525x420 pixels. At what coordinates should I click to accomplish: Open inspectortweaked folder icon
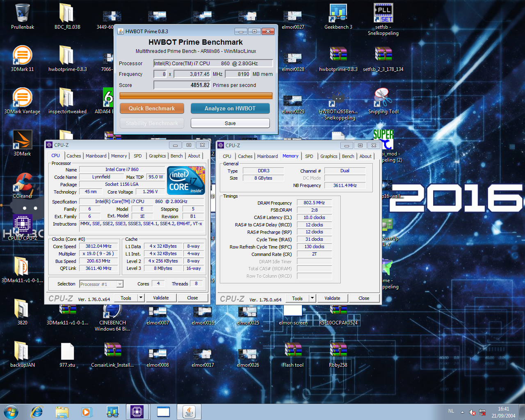click(67, 101)
